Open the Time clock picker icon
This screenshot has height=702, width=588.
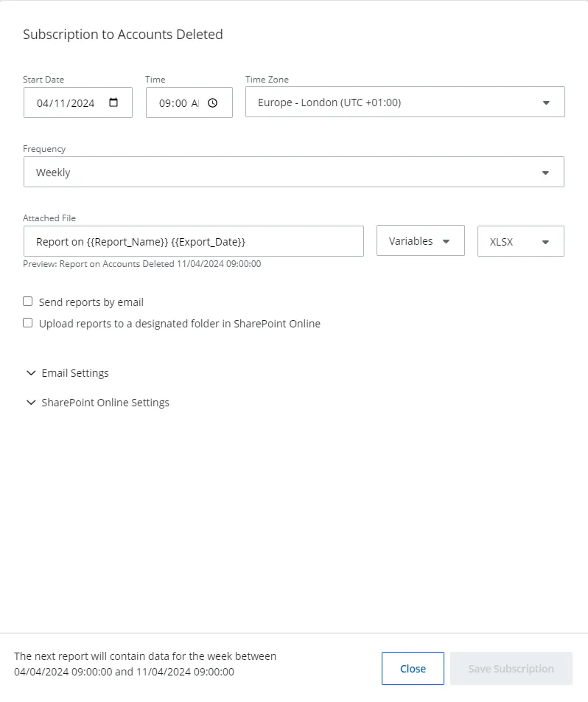tap(212, 103)
